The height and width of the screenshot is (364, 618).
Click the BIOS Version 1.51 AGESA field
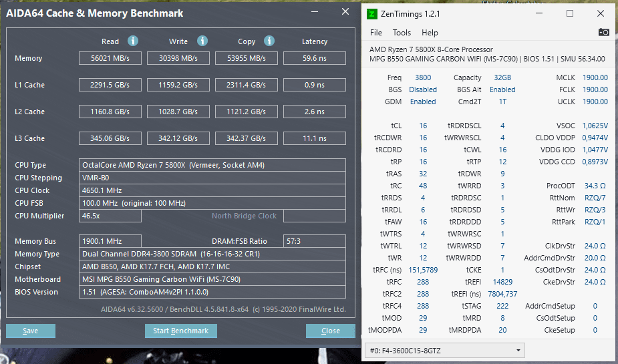(212, 292)
